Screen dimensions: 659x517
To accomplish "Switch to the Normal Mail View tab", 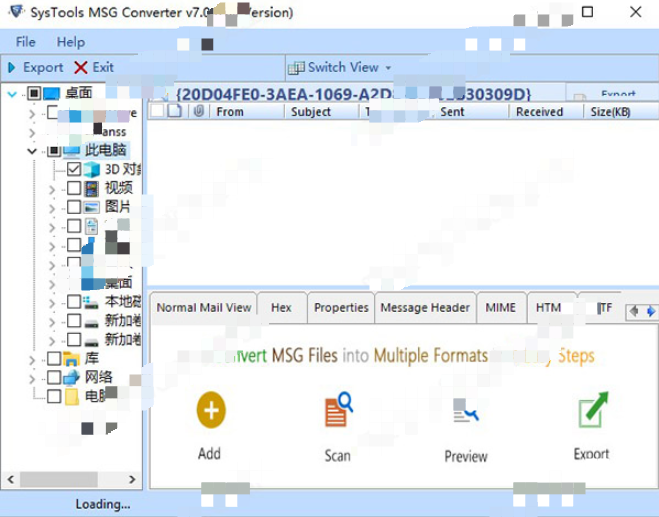I will (x=204, y=308).
